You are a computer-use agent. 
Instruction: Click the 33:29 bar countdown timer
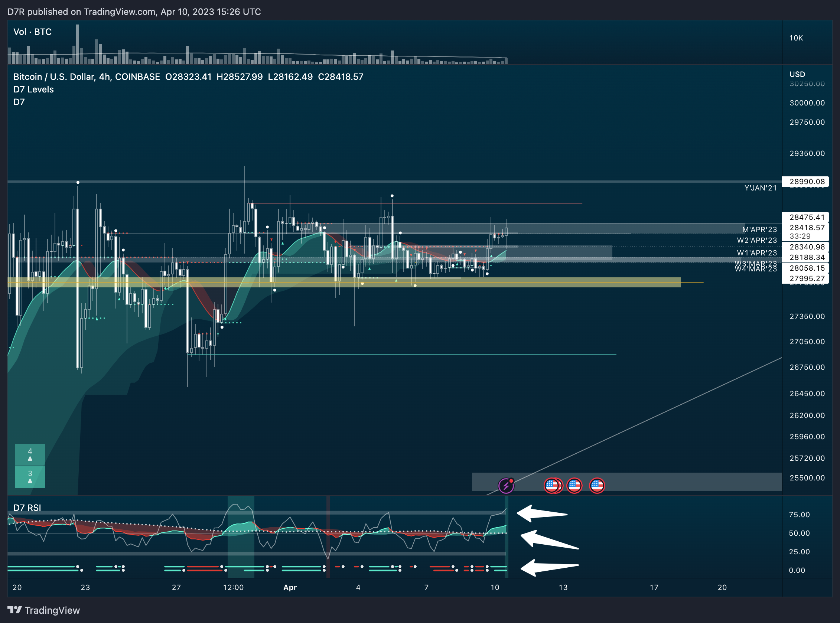[800, 237]
